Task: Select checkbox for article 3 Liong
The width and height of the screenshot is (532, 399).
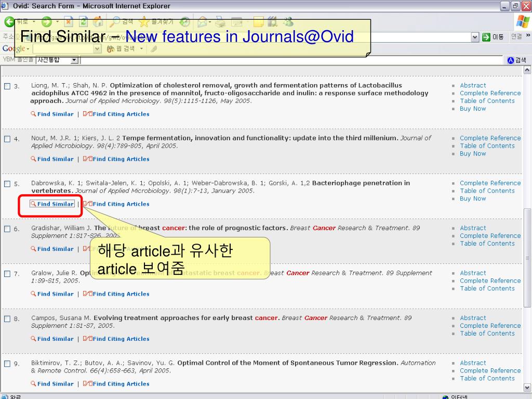Action: tap(7, 86)
